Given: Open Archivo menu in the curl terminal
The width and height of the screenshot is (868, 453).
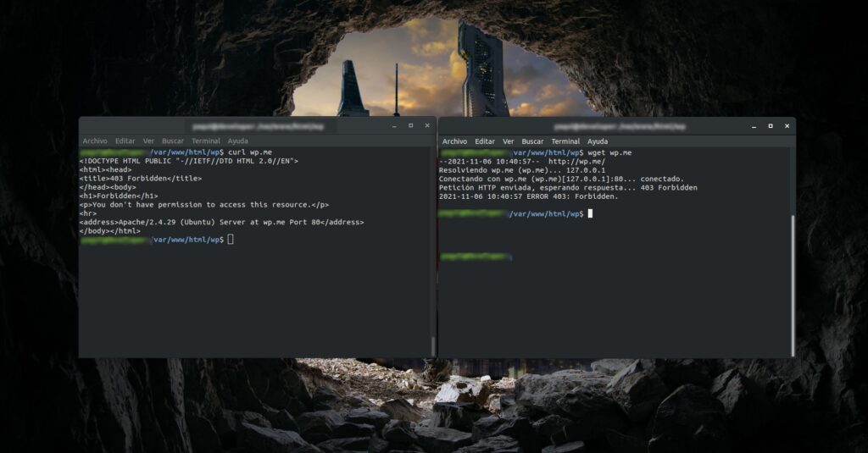Looking at the screenshot, I should click(x=95, y=141).
